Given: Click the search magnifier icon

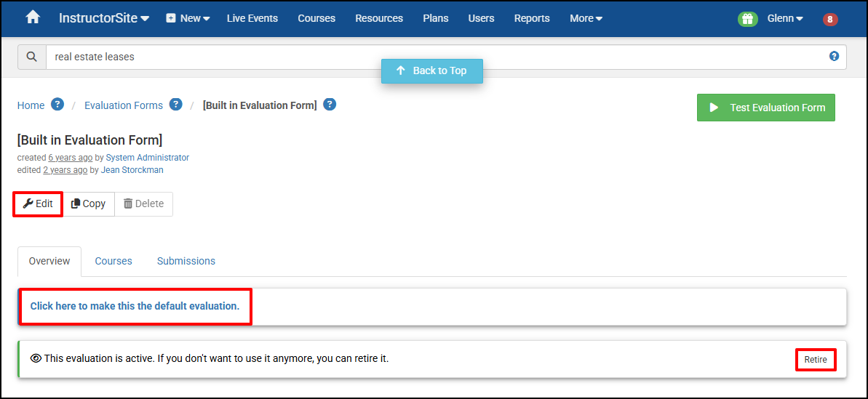Looking at the screenshot, I should [x=32, y=57].
